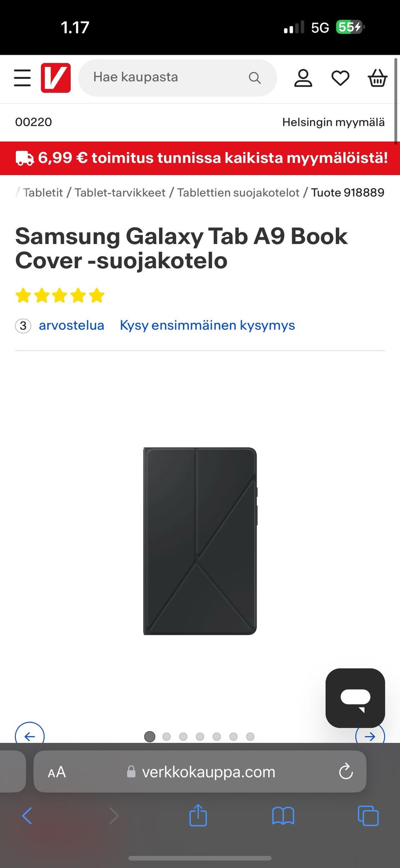The width and height of the screenshot is (400, 868).
Task: Tap the red Verkkokauppa logo
Action: coord(56,78)
